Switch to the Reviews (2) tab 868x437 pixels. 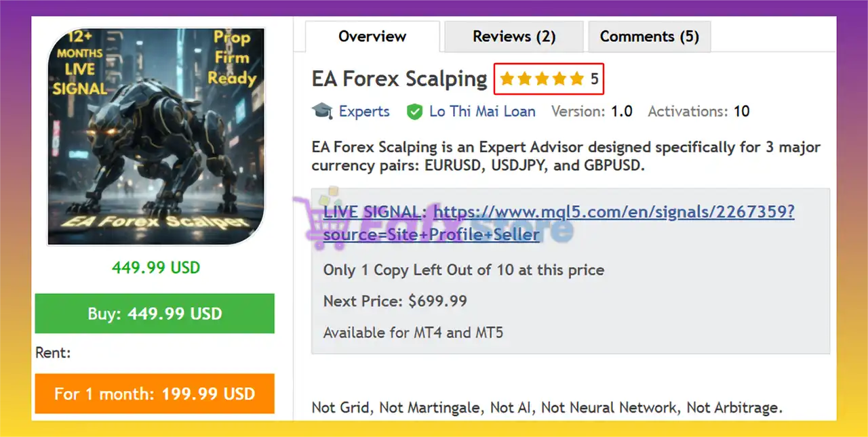pos(514,37)
